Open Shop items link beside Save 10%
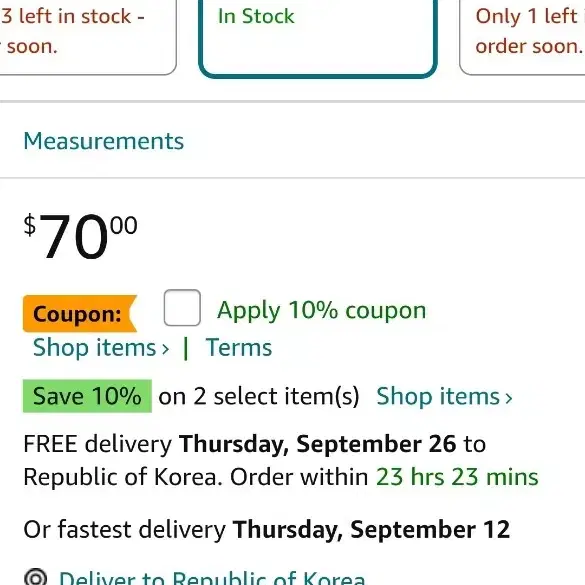The width and height of the screenshot is (585, 585). (444, 396)
